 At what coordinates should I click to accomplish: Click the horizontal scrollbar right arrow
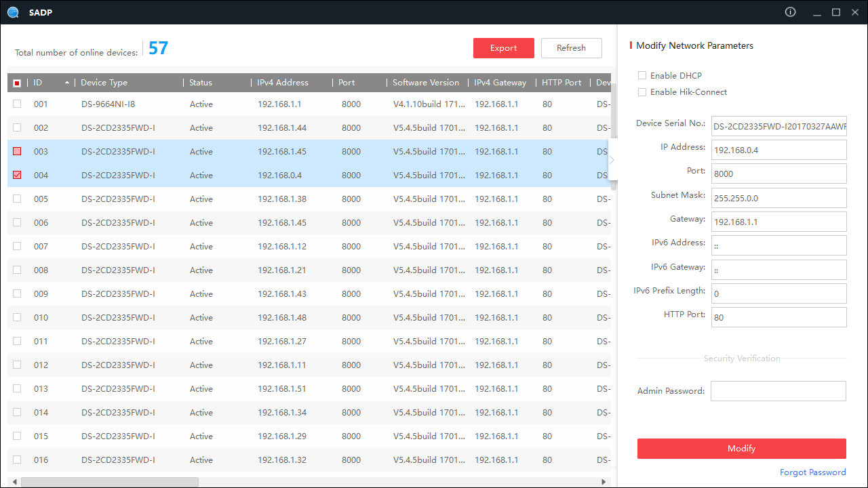click(604, 482)
